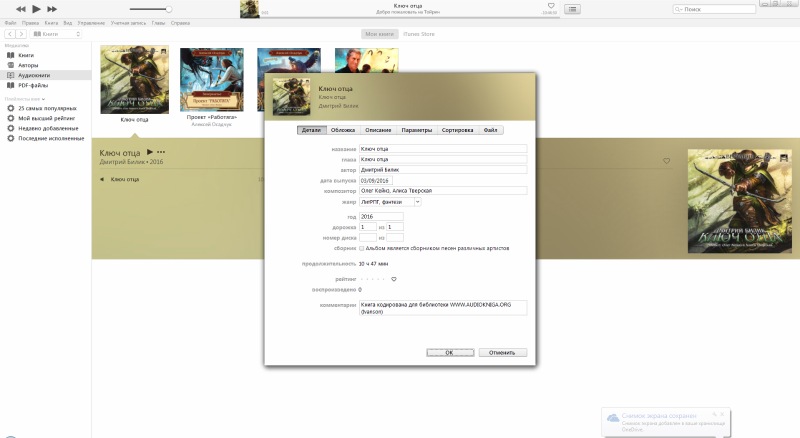Image resolution: width=800 pixels, height=438 pixels.
Task: Click the volume slider
Action: 140,9
